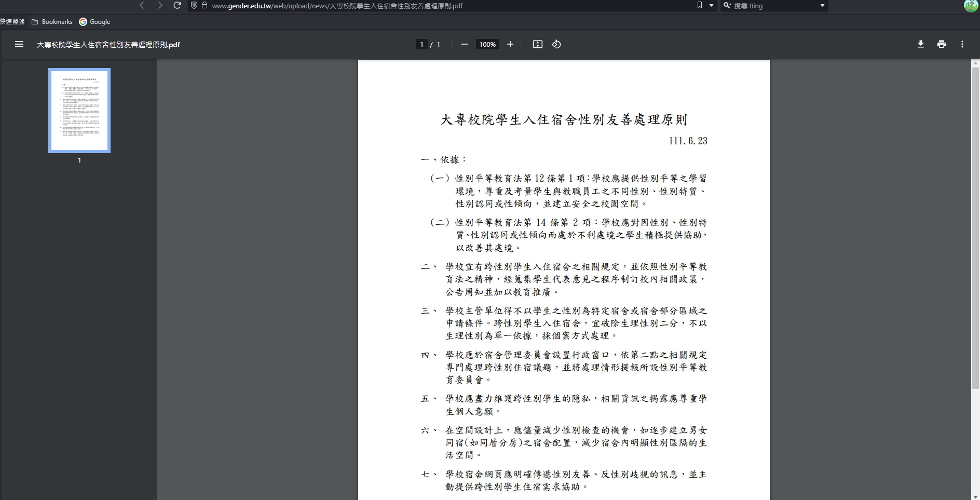Select the page 1 thumbnail
Viewport: 980px width, 500px height.
tap(79, 111)
